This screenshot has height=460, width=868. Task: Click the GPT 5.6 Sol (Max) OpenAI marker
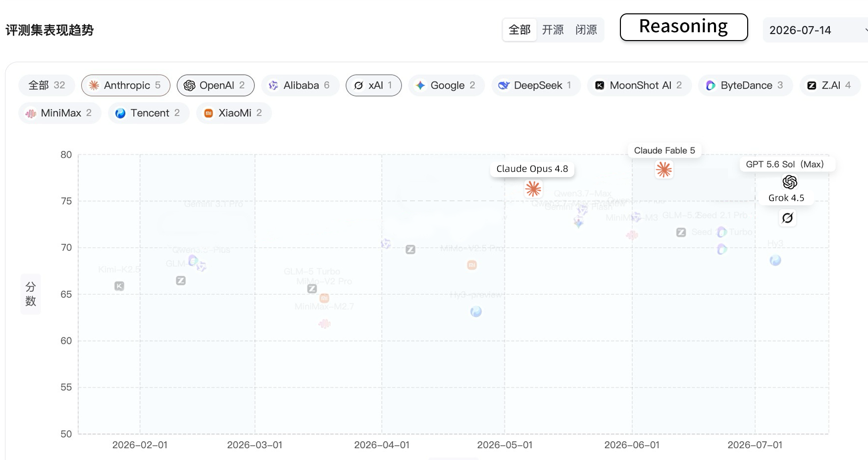coord(790,182)
